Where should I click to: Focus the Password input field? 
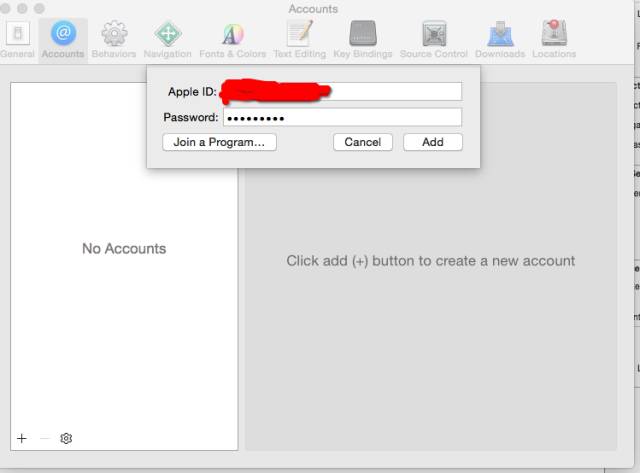click(x=341, y=118)
